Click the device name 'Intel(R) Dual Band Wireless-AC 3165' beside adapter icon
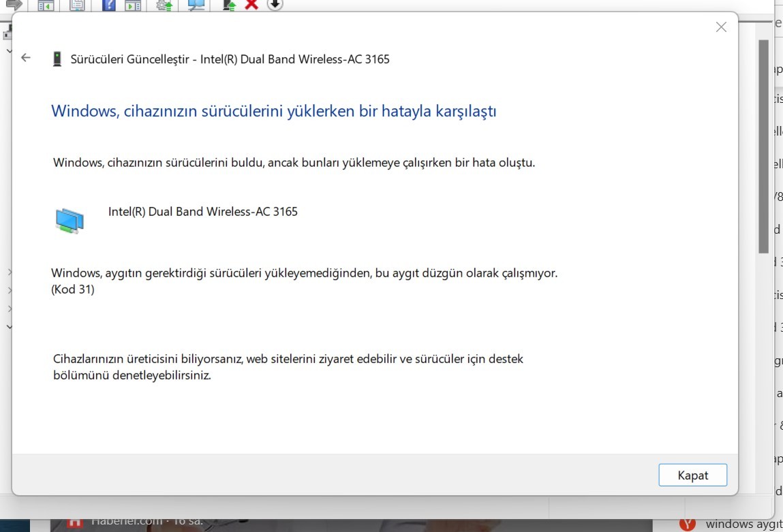The width and height of the screenshot is (783, 532). [203, 212]
